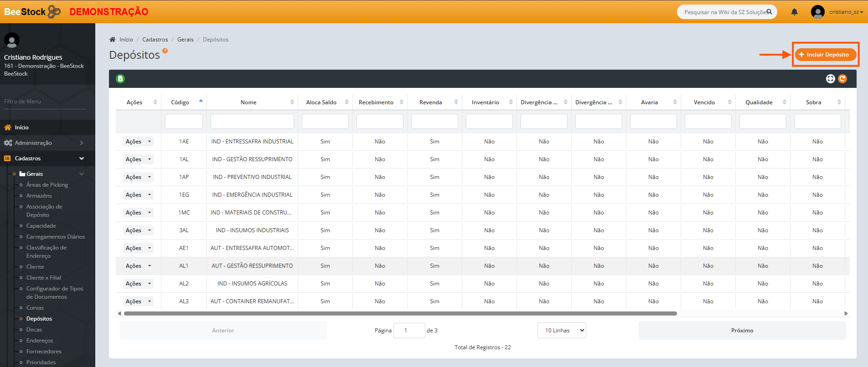This screenshot has height=367, width=868.
Task: Click the search magnifier in Wiki field
Action: (x=769, y=12)
